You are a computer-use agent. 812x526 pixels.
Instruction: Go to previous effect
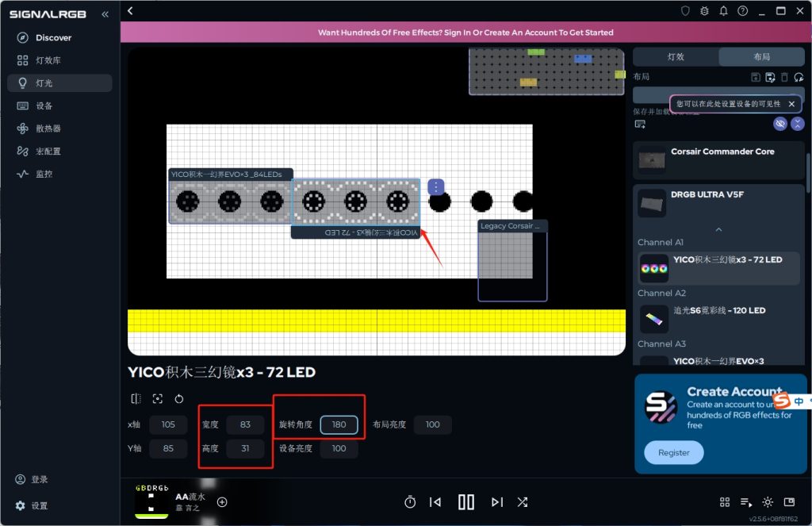[435, 502]
